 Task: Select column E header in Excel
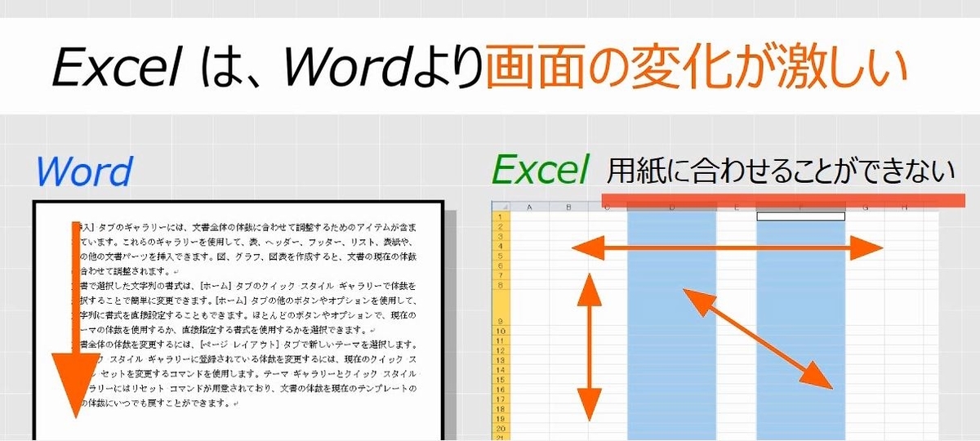pyautogui.click(x=736, y=207)
